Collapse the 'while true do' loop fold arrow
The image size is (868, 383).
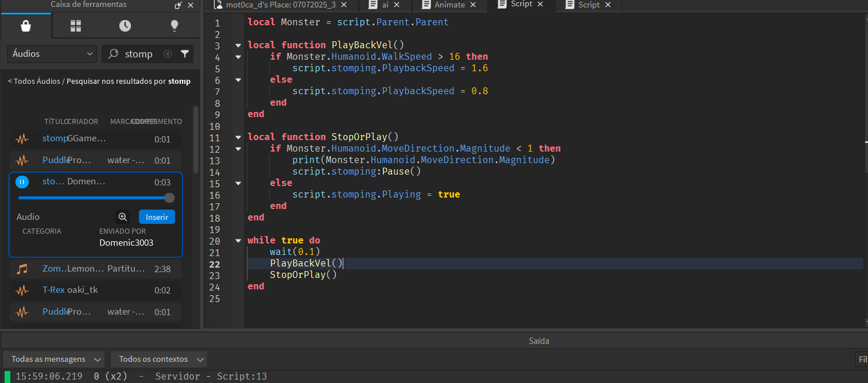[238, 241]
